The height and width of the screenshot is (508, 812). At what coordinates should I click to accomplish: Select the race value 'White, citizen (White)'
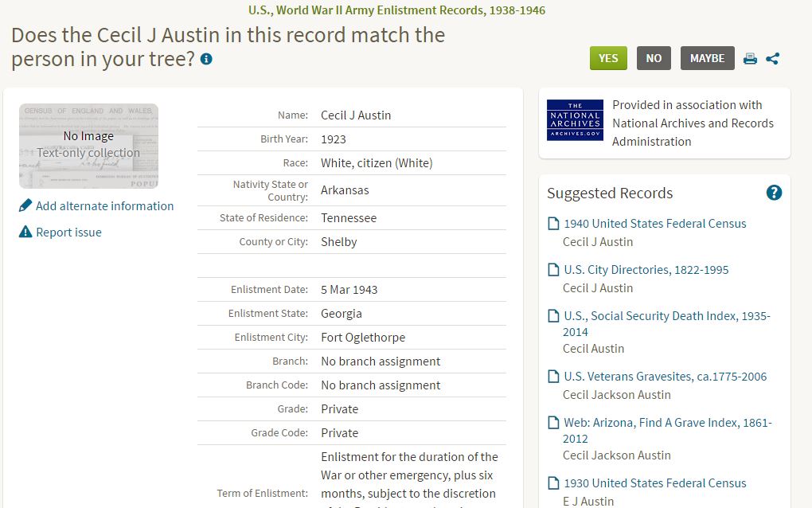pyautogui.click(x=377, y=163)
